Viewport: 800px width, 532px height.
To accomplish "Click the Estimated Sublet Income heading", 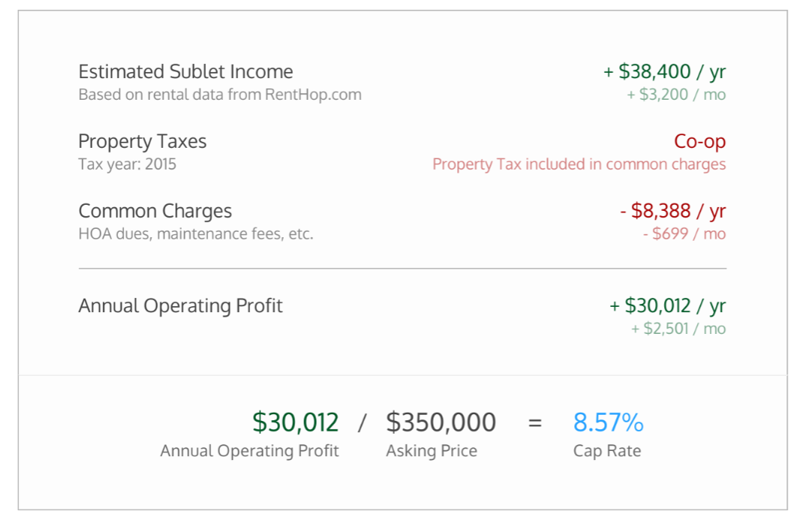I will coord(185,72).
